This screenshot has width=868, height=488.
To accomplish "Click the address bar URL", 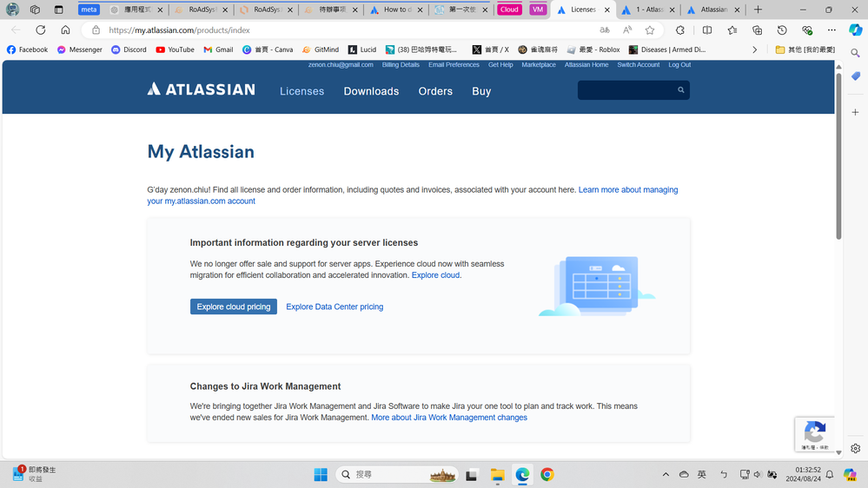I will tap(179, 30).
